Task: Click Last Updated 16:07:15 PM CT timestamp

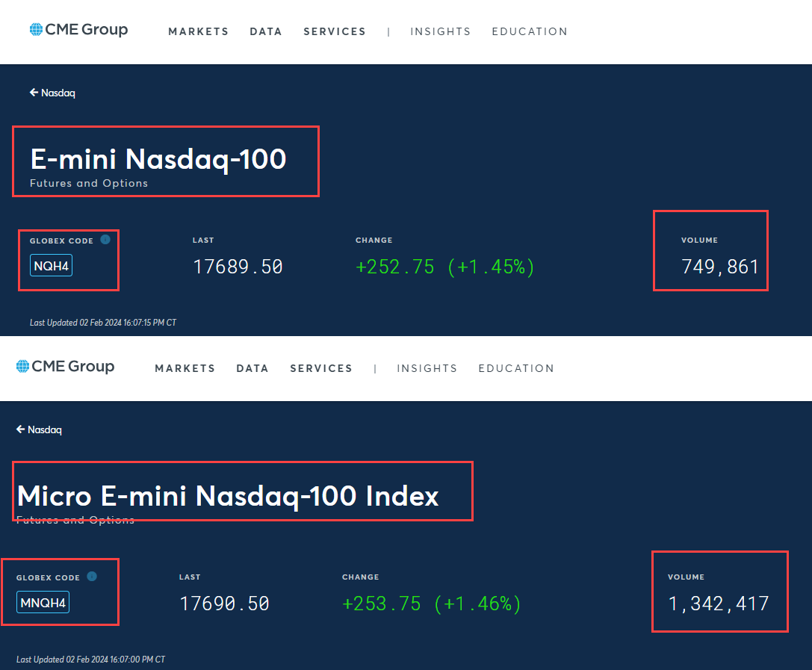Action: [103, 323]
